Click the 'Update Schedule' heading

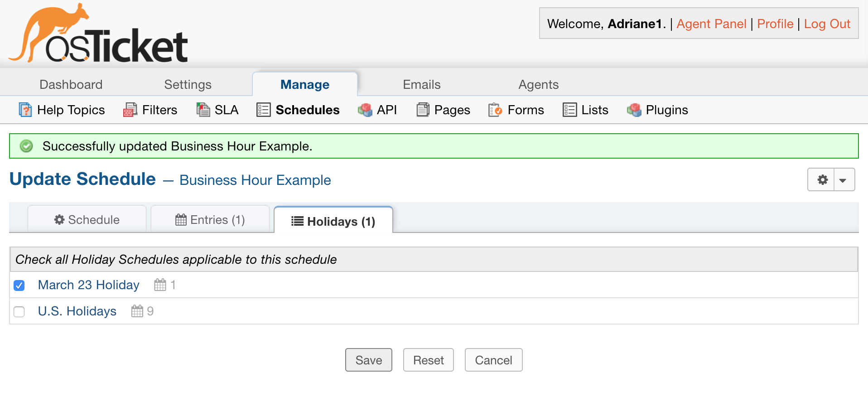coord(82,179)
